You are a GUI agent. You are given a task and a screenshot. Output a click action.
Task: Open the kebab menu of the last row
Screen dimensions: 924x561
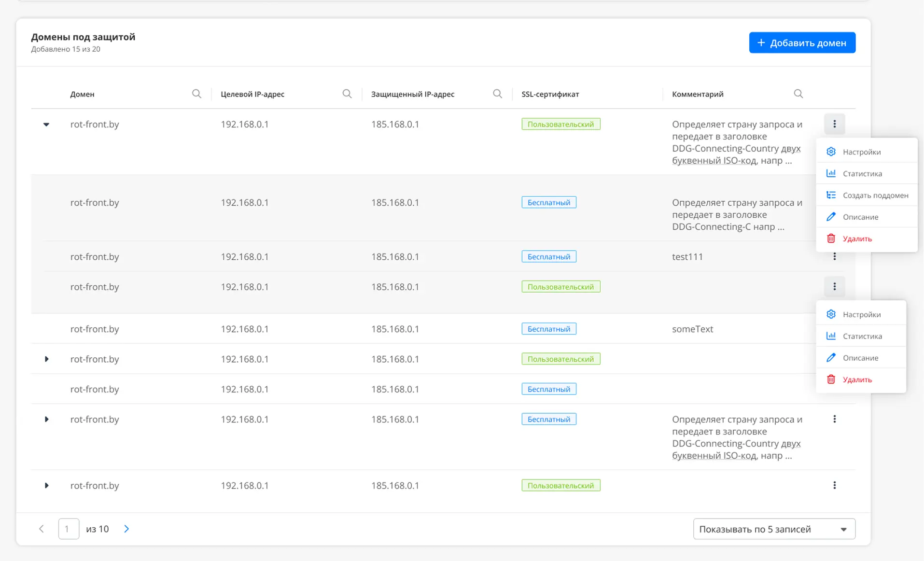tap(834, 485)
